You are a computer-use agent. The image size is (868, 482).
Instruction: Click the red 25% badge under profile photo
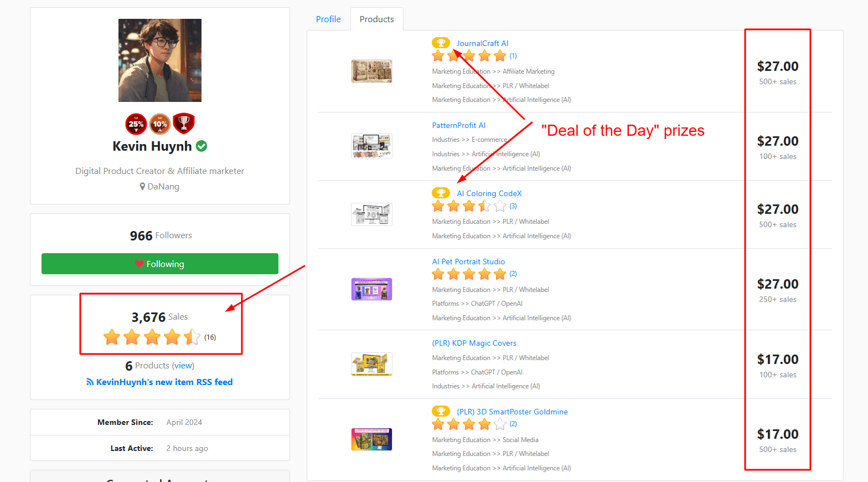(x=136, y=124)
